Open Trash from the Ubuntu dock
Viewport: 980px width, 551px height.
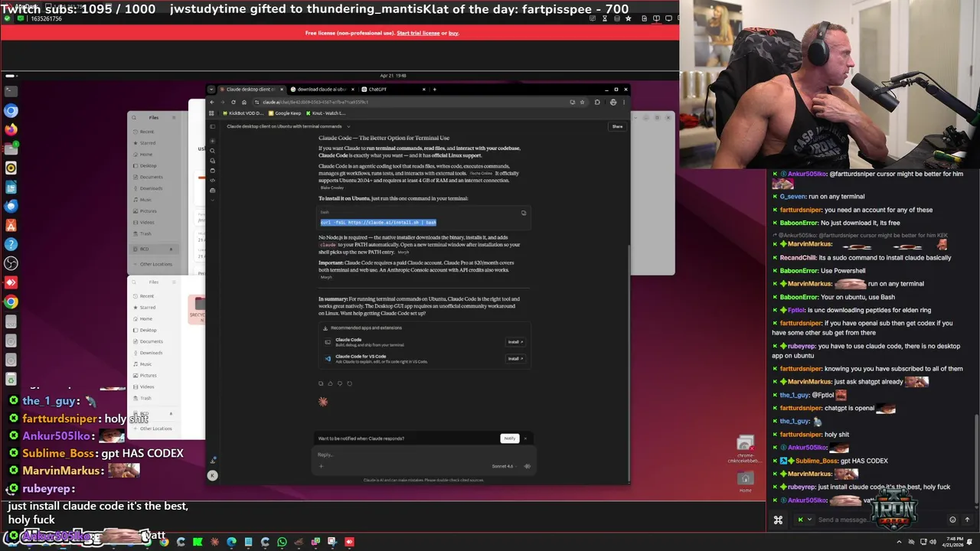[x=11, y=379]
